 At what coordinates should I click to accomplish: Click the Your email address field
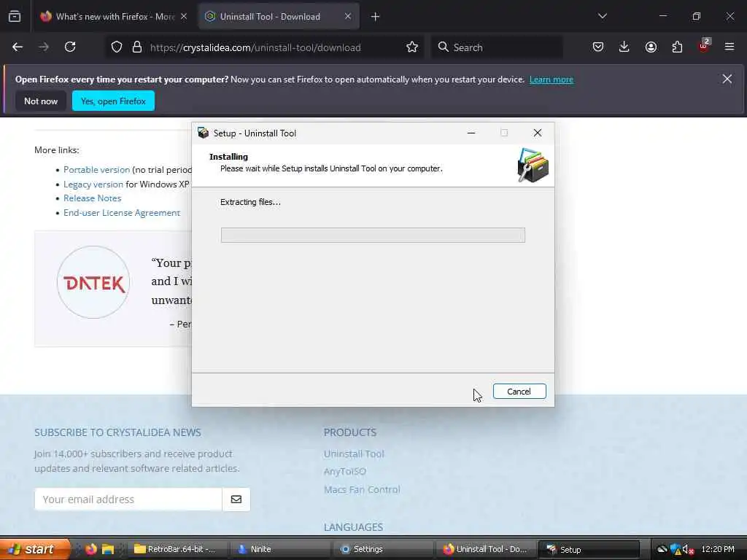click(x=128, y=499)
